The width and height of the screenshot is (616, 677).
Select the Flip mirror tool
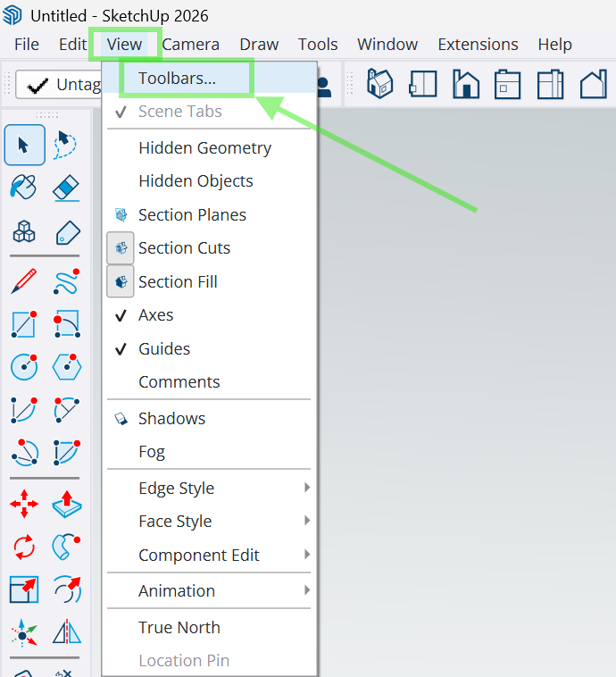point(67,632)
